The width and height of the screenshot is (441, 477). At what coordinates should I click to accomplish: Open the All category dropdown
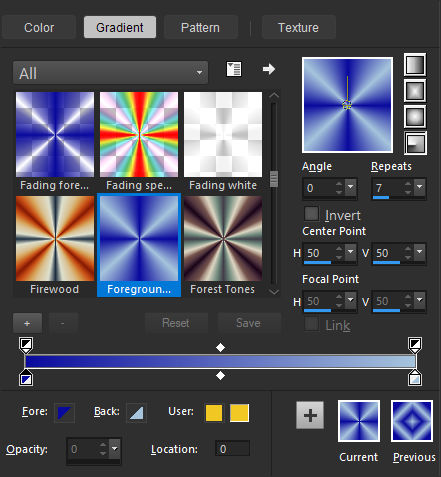[x=110, y=72]
